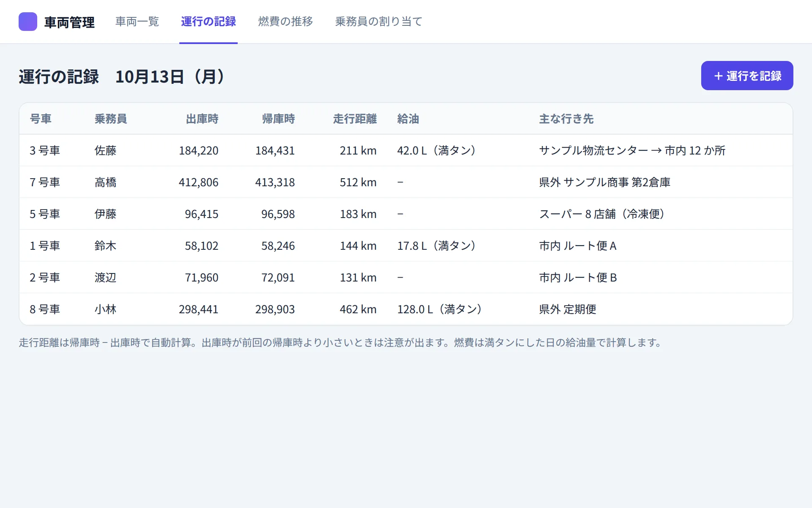Click crew member 高橋
The width and height of the screenshot is (812, 508).
[105, 182]
